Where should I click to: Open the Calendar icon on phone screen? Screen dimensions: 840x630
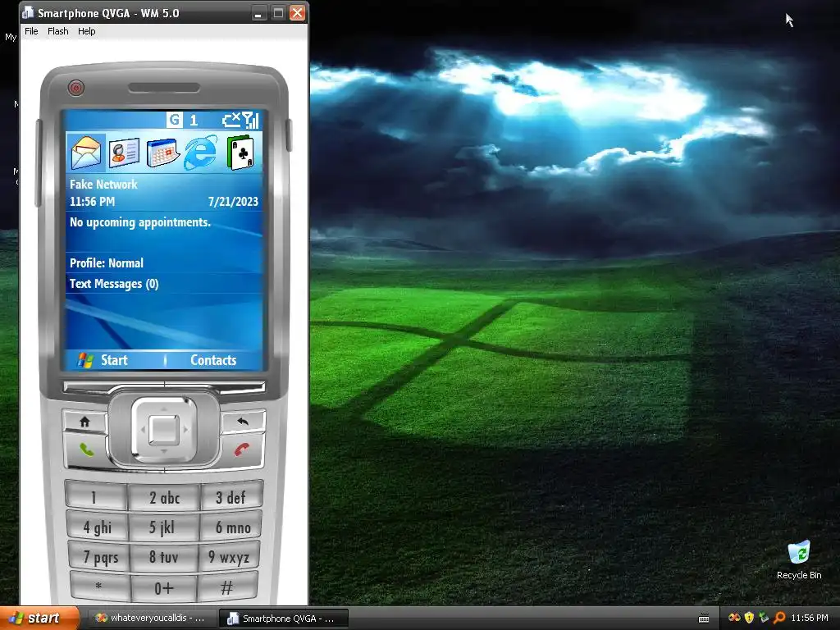[x=162, y=153]
